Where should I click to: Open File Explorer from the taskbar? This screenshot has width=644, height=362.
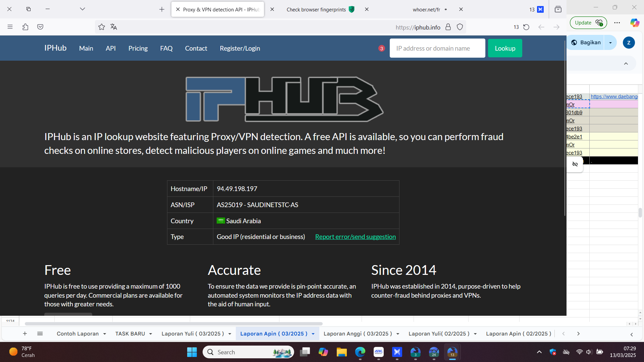pyautogui.click(x=341, y=352)
